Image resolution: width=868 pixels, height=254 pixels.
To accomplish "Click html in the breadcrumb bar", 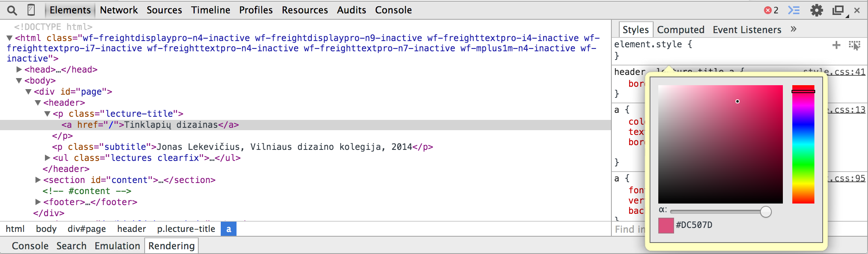I will [x=15, y=229].
